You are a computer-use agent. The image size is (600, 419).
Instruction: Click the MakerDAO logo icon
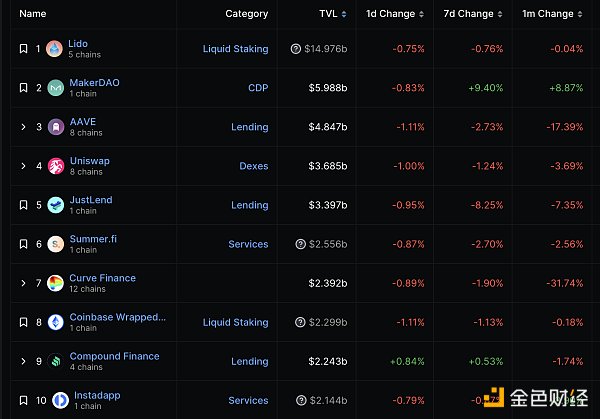coord(54,88)
